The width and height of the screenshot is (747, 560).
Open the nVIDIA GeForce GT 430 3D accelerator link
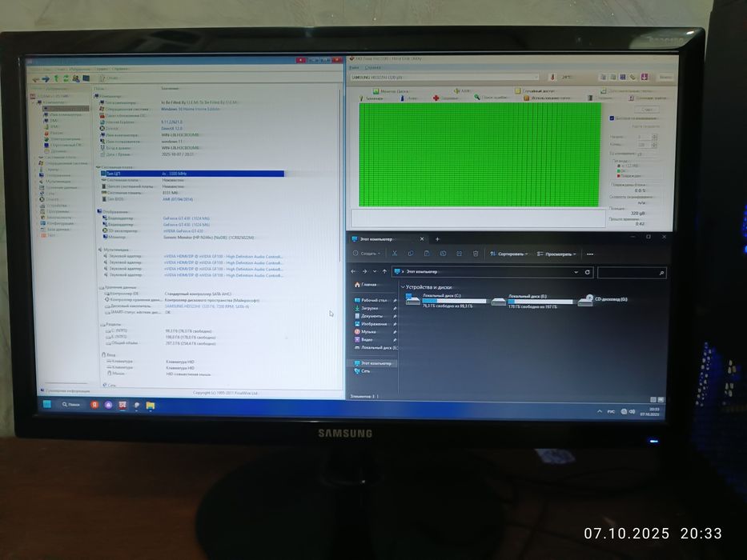[183, 231]
